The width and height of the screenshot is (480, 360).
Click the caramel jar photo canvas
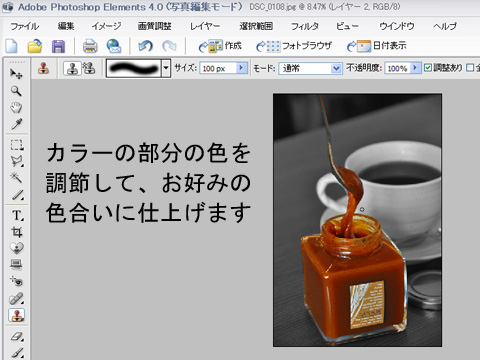357,220
